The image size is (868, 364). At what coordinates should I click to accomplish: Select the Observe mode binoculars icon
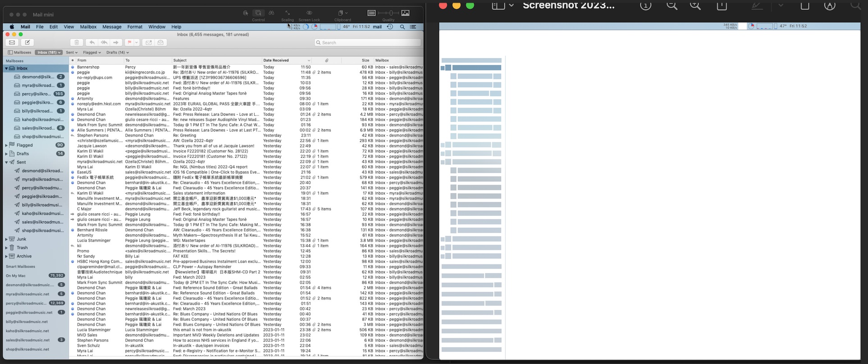click(x=271, y=13)
